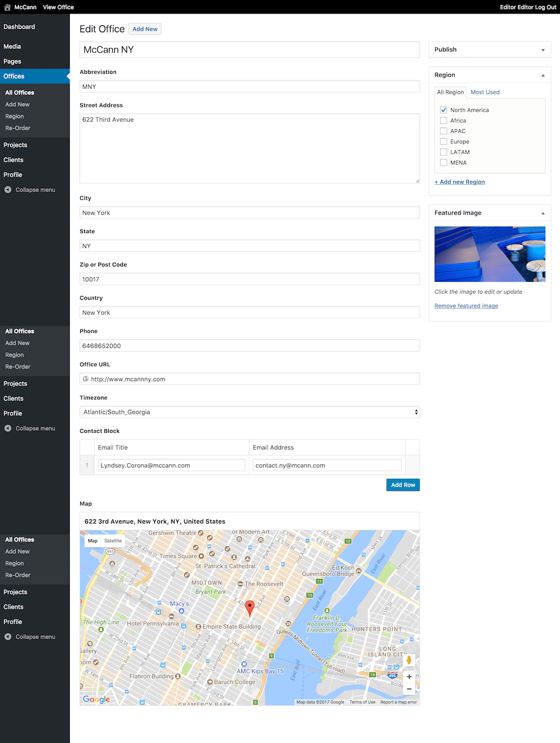Open Pages in the sidebar
This screenshot has width=560, height=743.
[x=12, y=61]
